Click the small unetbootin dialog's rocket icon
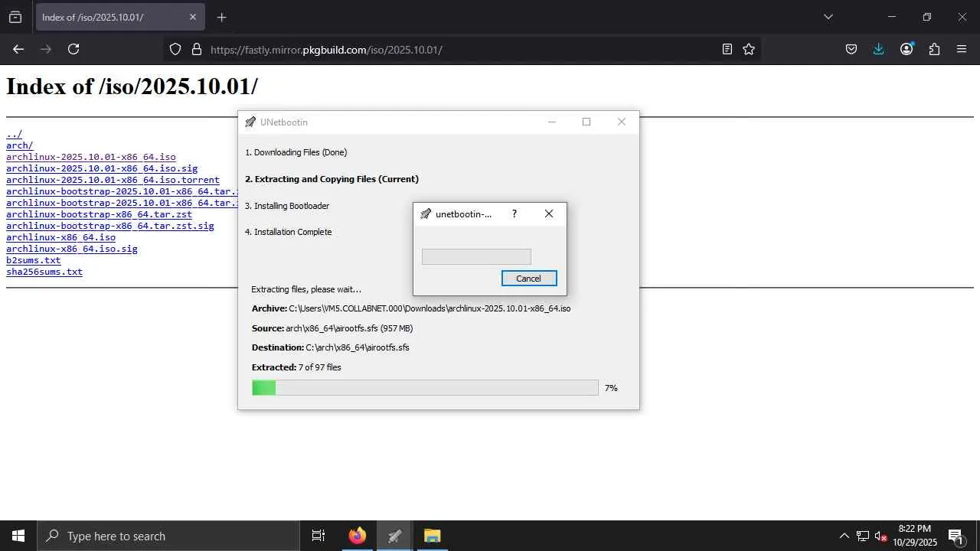Viewport: 980px width, 551px height. click(x=426, y=214)
